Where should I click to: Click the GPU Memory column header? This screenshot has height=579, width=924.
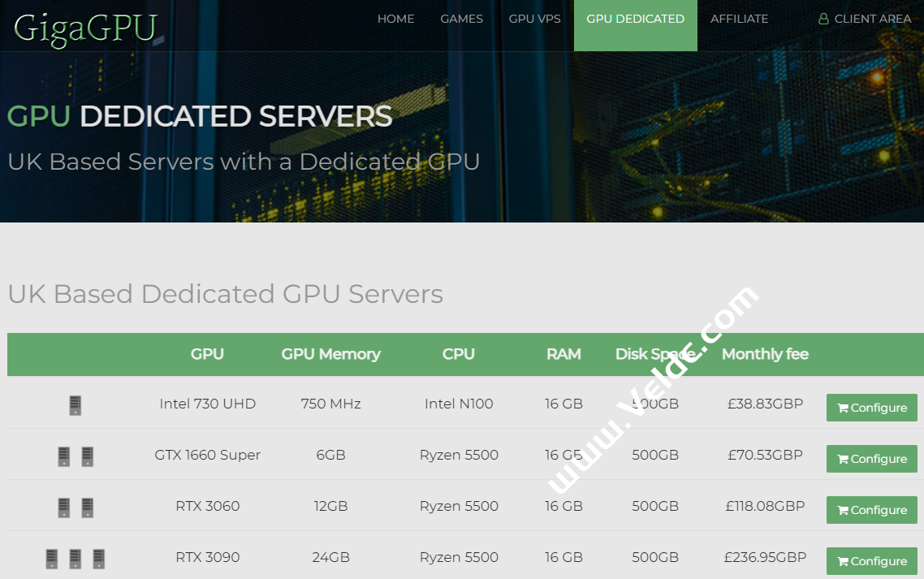pos(330,354)
